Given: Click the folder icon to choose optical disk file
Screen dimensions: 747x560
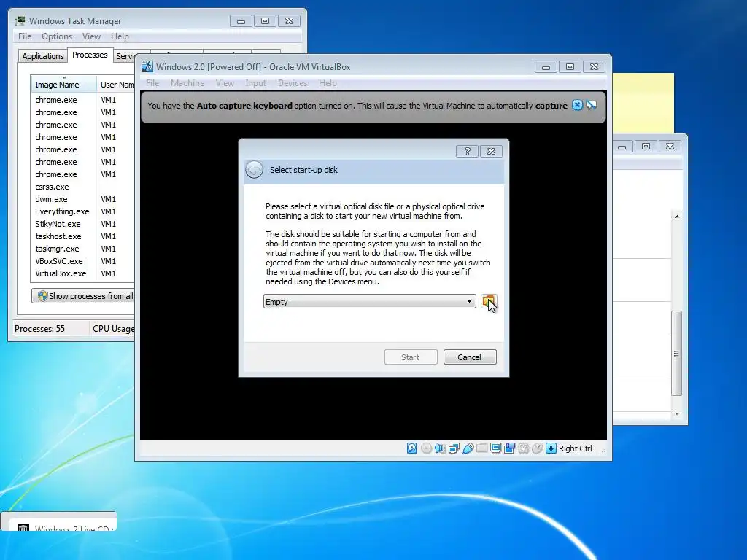Looking at the screenshot, I should pos(488,301).
